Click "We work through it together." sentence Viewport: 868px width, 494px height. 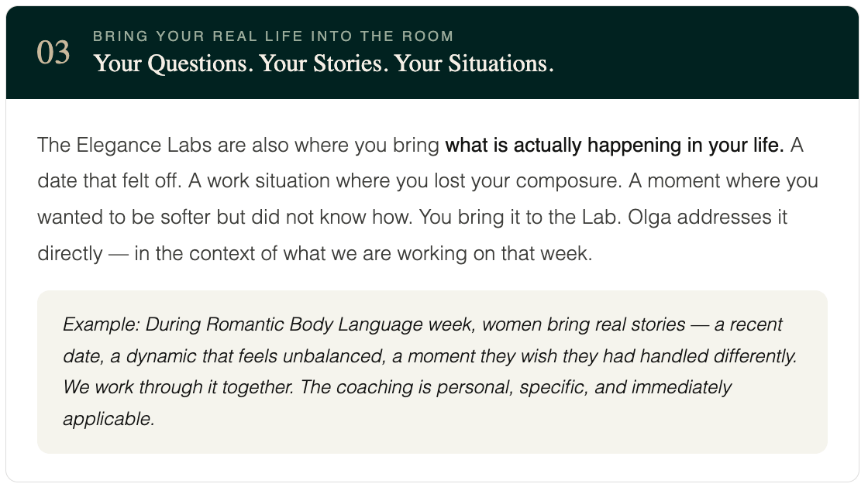(178, 387)
